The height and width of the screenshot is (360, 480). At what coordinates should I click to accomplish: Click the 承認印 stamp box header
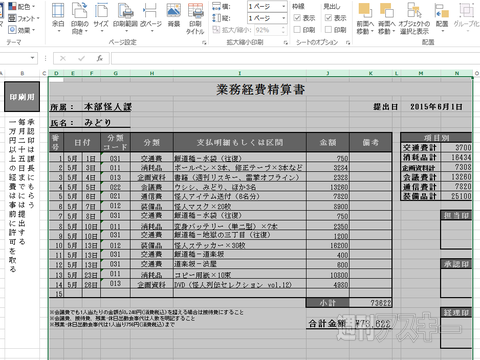pos(456,264)
